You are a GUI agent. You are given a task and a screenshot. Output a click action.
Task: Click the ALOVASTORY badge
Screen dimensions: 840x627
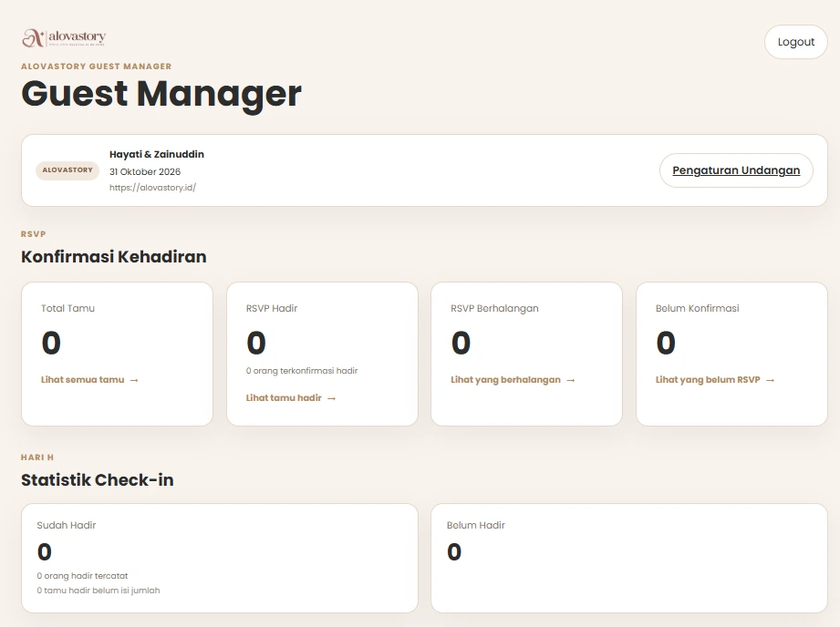[x=67, y=170]
